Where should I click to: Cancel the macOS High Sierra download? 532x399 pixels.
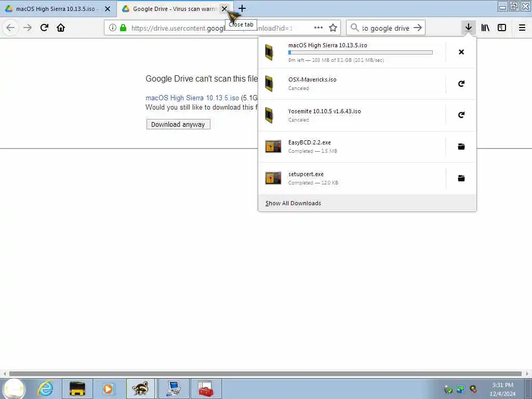(x=461, y=52)
